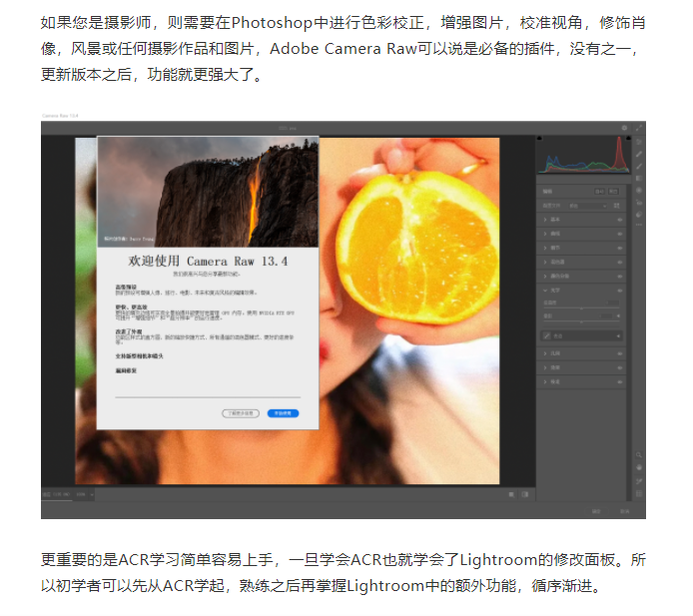Click the 确定 (OK) button at bottom right
The image size is (693, 616).
tap(596, 511)
